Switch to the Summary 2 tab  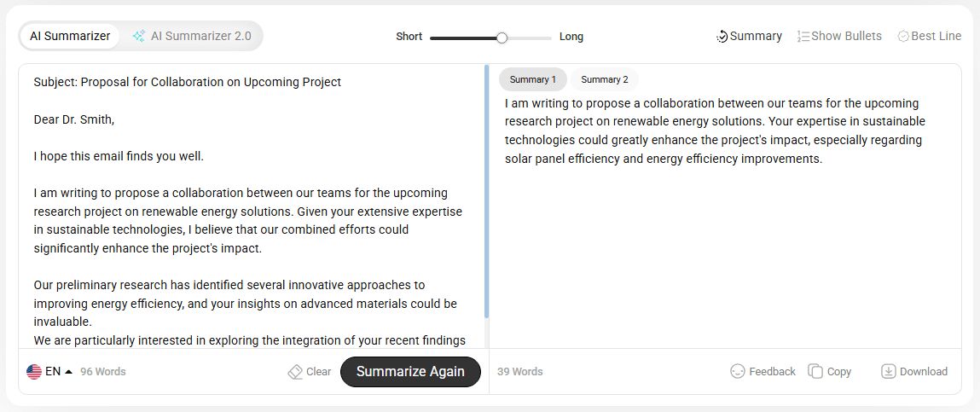pos(605,79)
